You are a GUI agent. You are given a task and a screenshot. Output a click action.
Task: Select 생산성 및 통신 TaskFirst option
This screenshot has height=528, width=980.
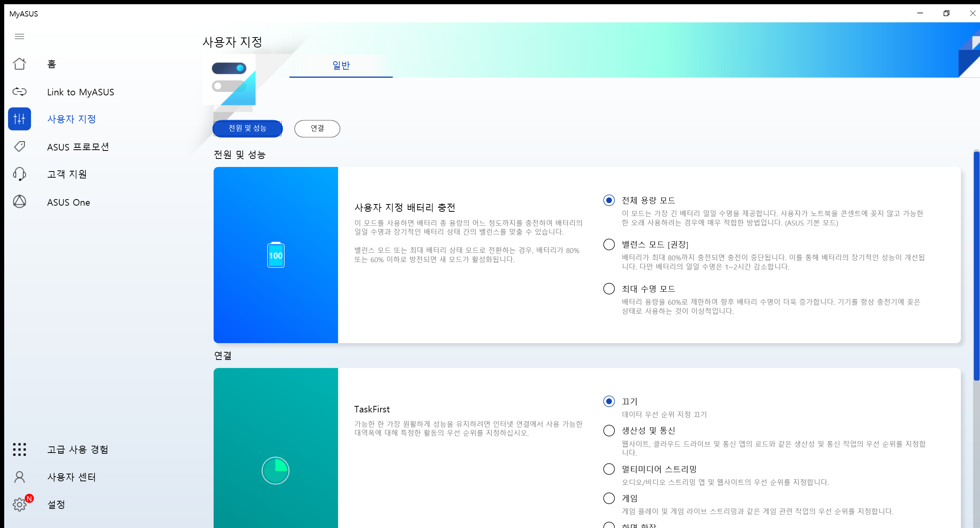pyautogui.click(x=609, y=431)
